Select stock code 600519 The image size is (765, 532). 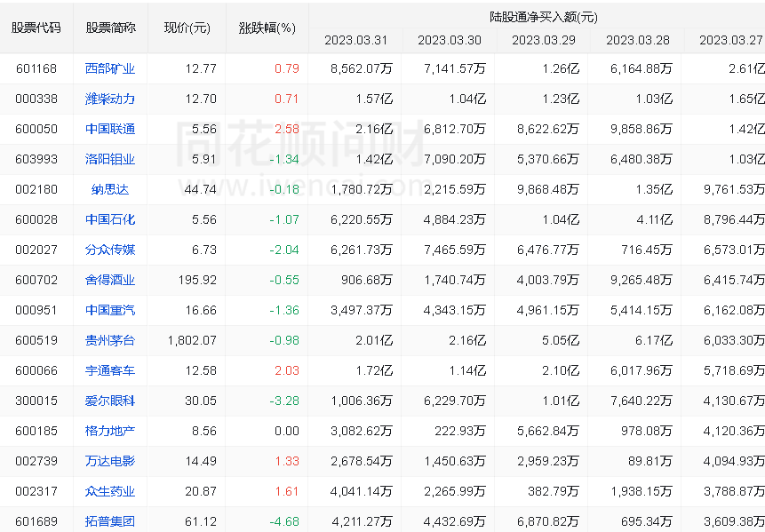[36, 340]
